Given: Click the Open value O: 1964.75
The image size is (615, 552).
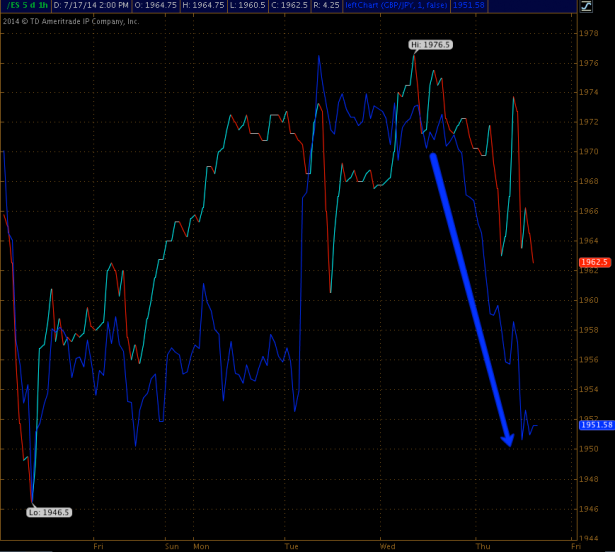Looking at the screenshot, I should point(157,6).
